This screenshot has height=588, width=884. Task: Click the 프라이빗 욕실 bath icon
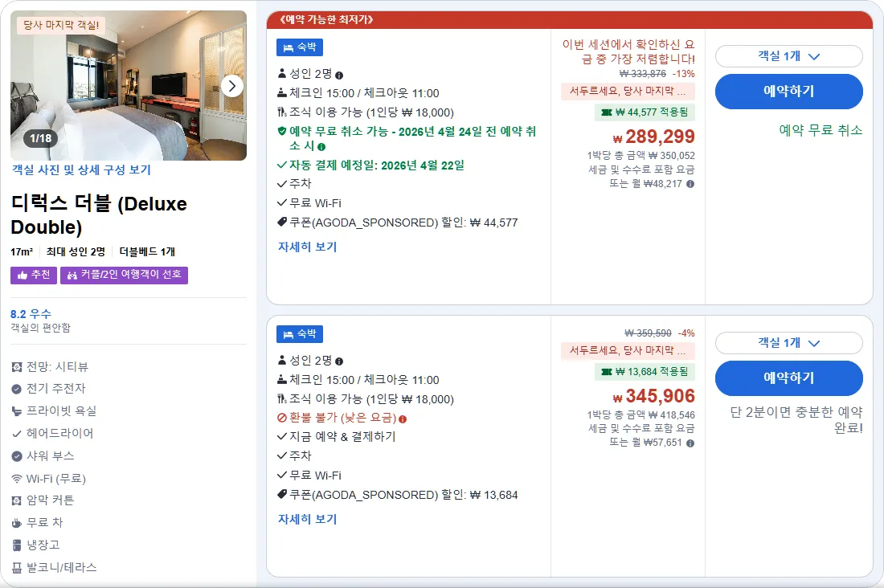click(17, 411)
